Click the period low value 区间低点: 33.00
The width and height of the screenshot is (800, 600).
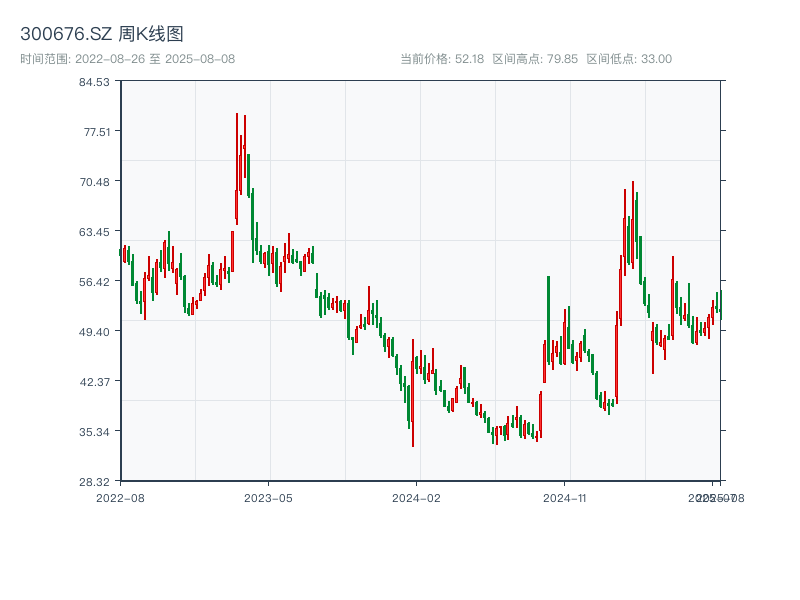[x=629, y=59]
